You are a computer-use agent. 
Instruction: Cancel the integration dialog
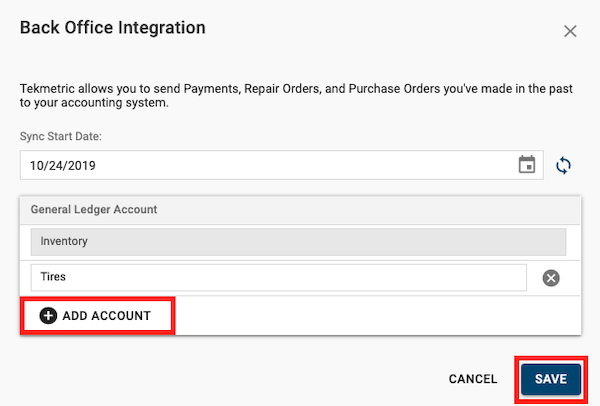[x=473, y=379]
